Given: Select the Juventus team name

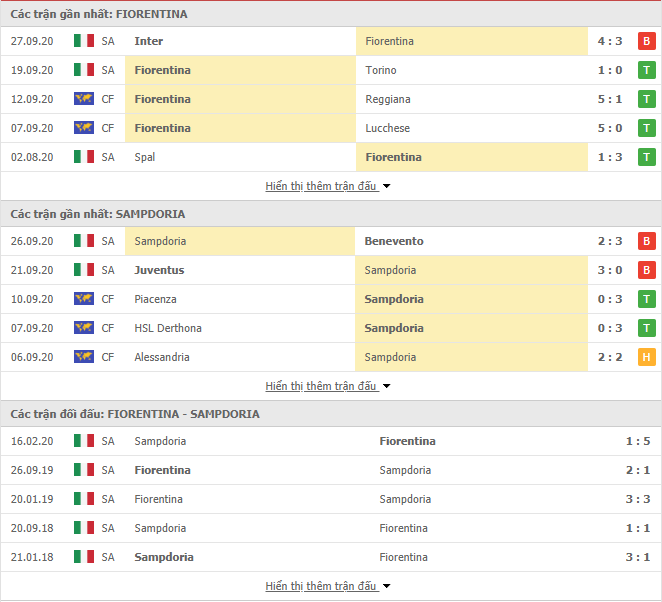Looking at the screenshot, I should tap(159, 270).
